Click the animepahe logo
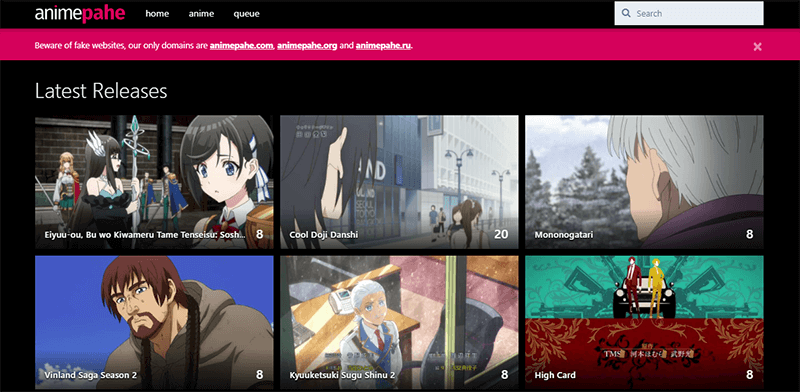This screenshot has width=800, height=392. tap(80, 14)
